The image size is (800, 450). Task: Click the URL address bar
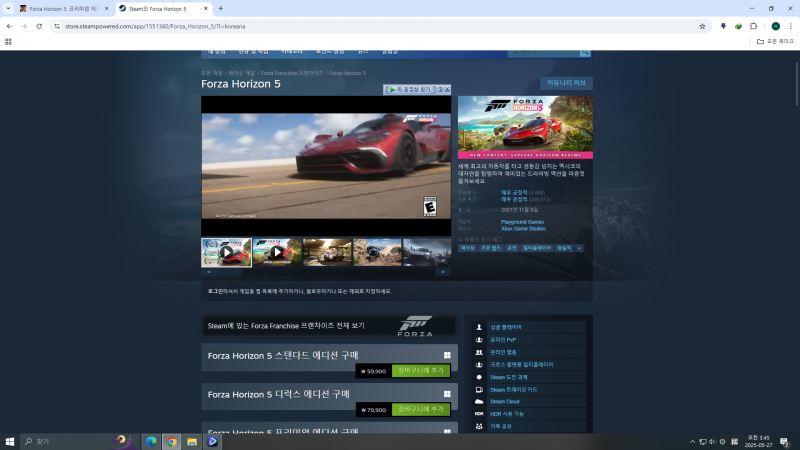pos(378,26)
